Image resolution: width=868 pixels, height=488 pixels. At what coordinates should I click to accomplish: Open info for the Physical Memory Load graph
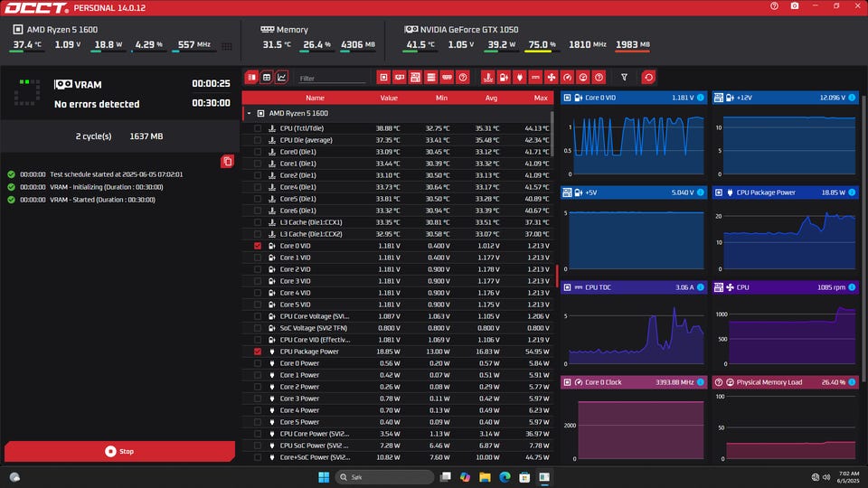pyautogui.click(x=852, y=382)
